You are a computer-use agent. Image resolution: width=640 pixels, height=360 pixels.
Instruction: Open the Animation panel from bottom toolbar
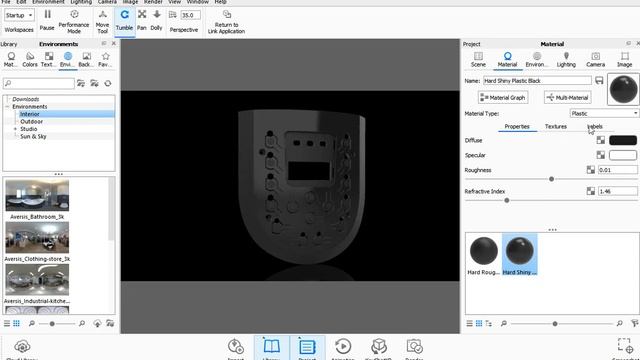343,349
